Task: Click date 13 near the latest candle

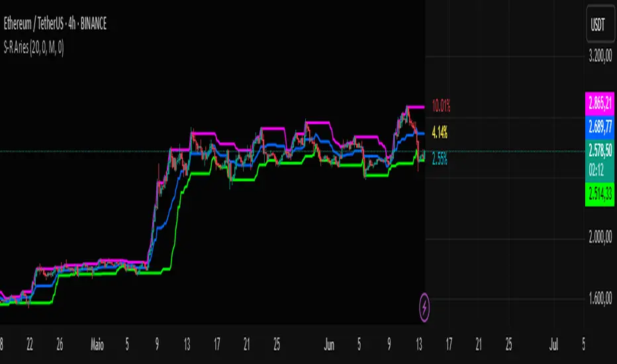Action: (419, 345)
